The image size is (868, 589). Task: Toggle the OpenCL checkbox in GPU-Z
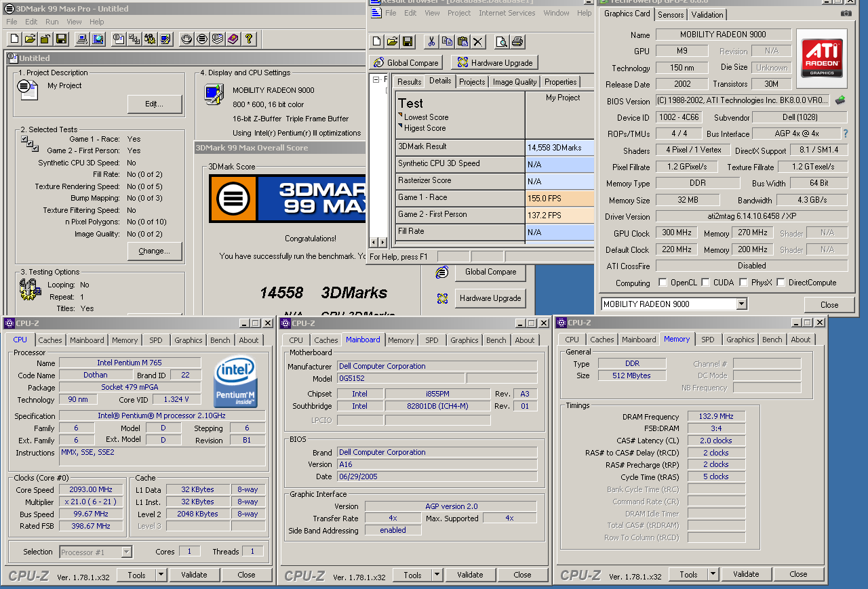(x=663, y=283)
